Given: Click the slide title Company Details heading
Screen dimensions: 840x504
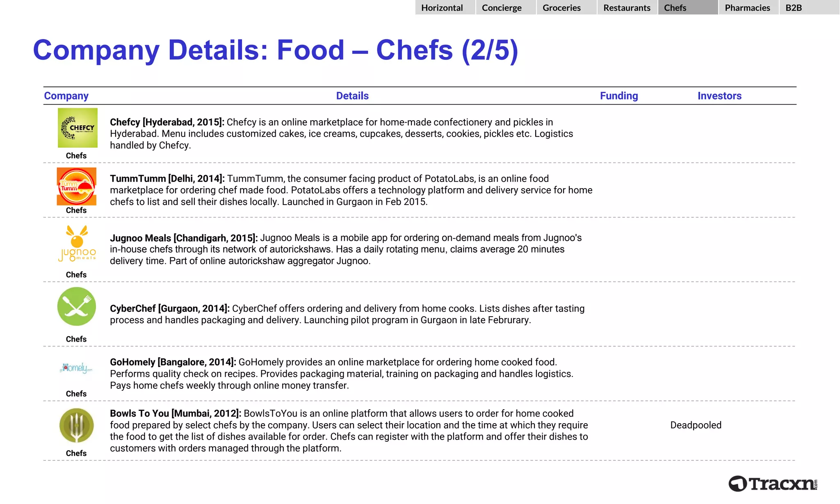Looking at the screenshot, I should [276, 50].
